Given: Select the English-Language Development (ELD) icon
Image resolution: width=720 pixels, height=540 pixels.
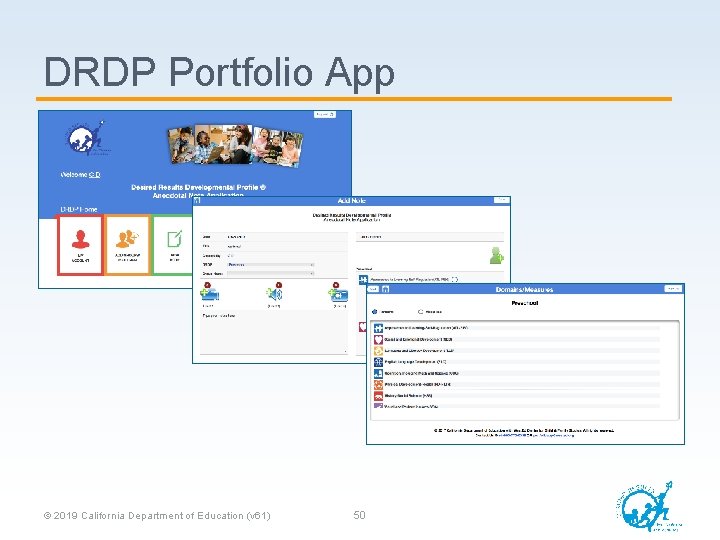Looking at the screenshot, I should [x=378, y=362].
